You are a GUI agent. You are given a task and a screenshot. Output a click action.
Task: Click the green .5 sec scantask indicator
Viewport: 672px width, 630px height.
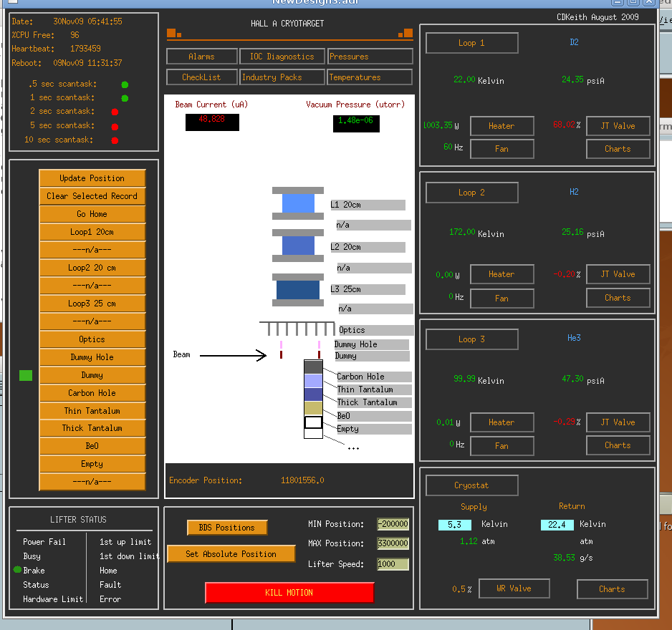pos(125,84)
